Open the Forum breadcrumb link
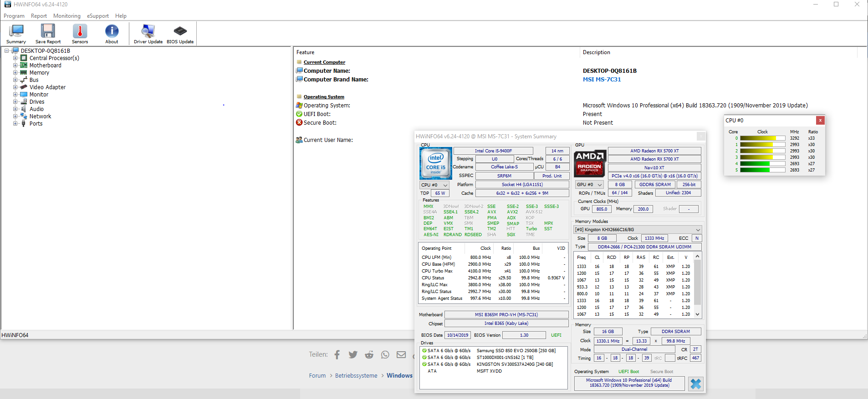This screenshot has width=868, height=399. [x=317, y=376]
